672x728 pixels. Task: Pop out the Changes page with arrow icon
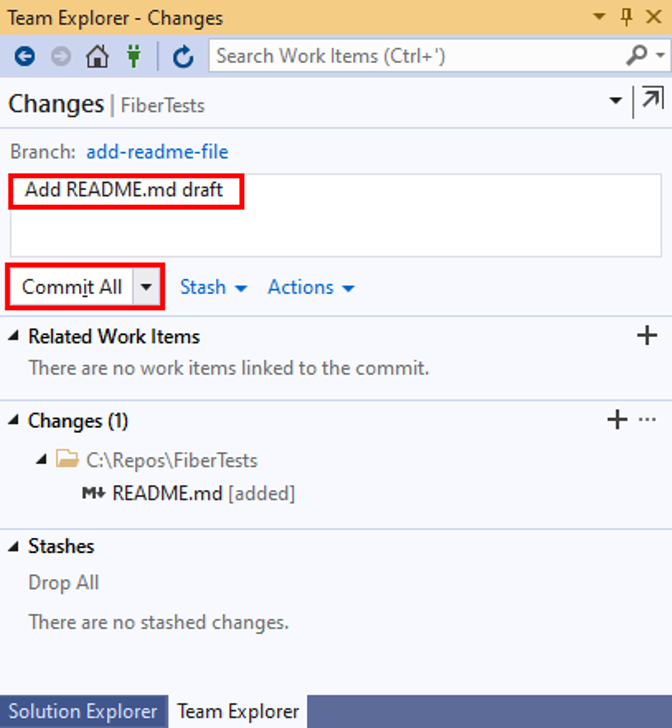coord(651,100)
